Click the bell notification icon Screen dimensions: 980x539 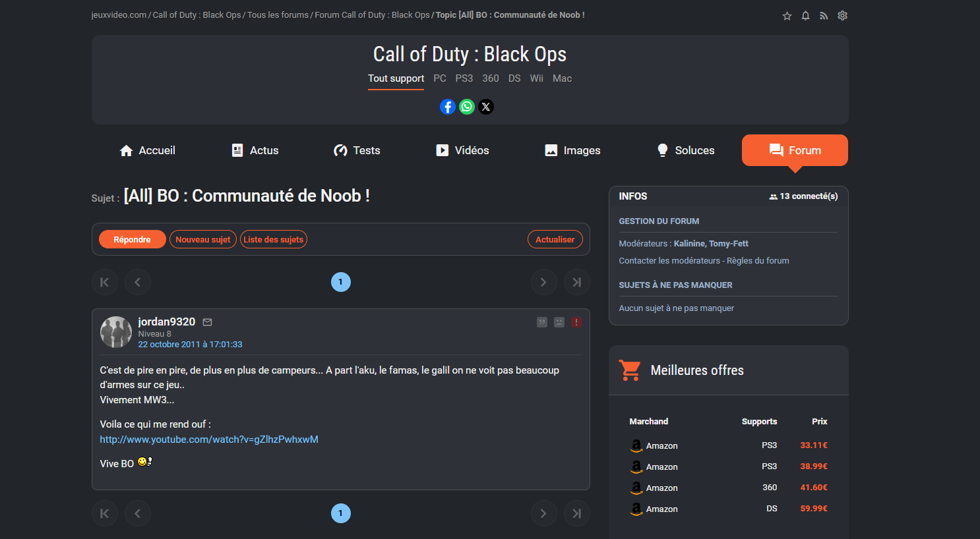(805, 16)
